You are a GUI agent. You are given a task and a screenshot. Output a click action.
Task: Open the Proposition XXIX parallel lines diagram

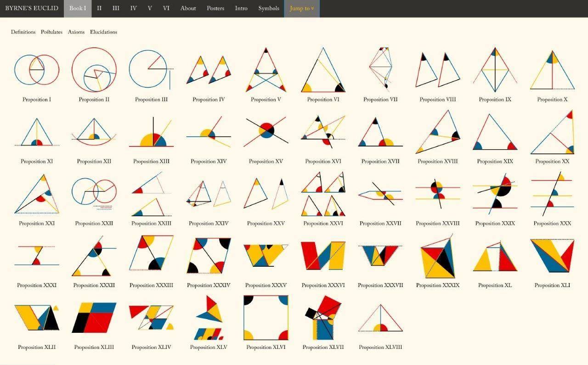[x=495, y=194]
